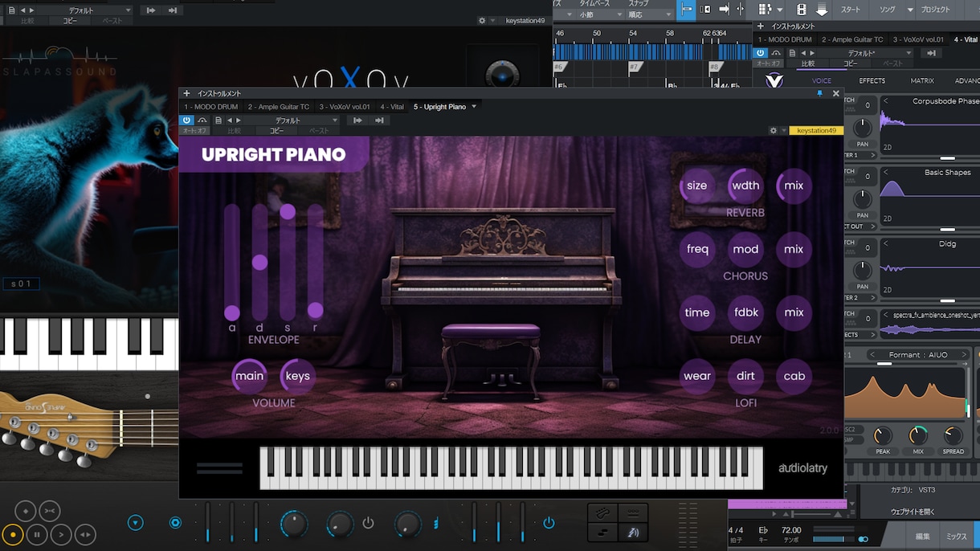Click hamburger lines icon left of piano keyboard
This screenshot has height=551, width=980.
[x=219, y=468]
